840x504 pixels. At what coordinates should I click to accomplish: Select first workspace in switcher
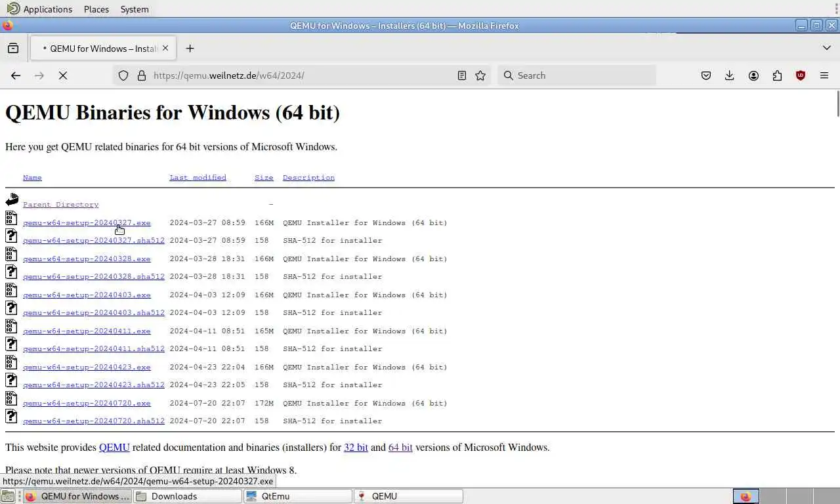pos(745,496)
